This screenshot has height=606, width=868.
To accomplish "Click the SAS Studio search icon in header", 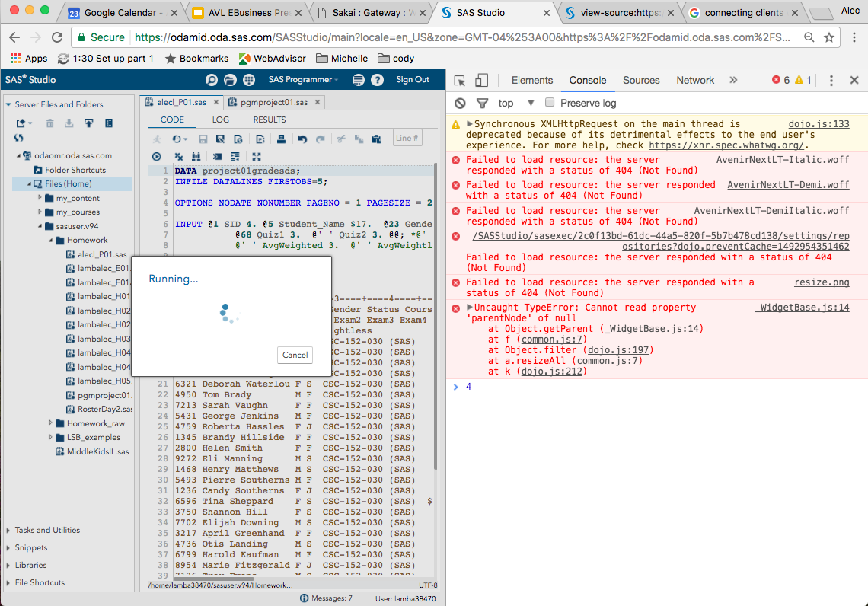I will point(211,80).
